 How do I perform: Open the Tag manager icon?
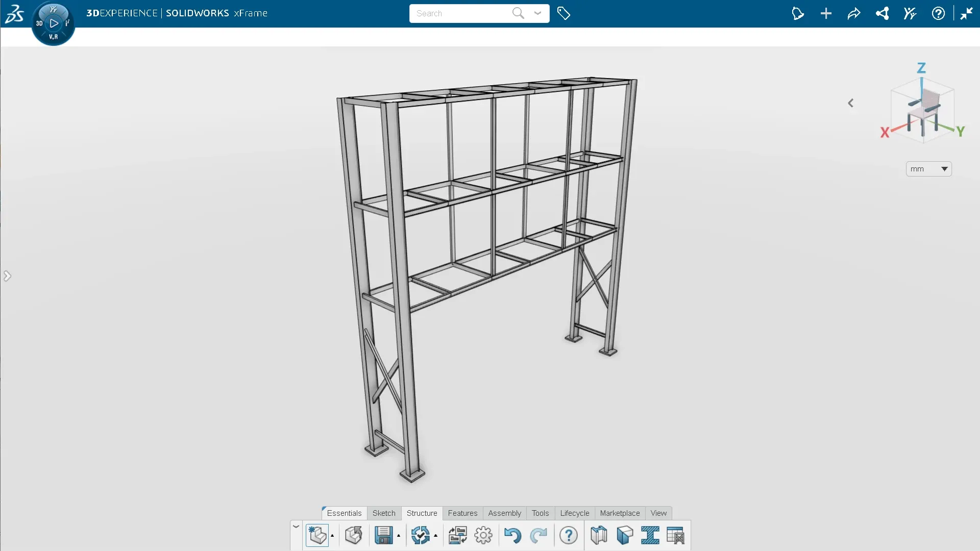(x=564, y=13)
